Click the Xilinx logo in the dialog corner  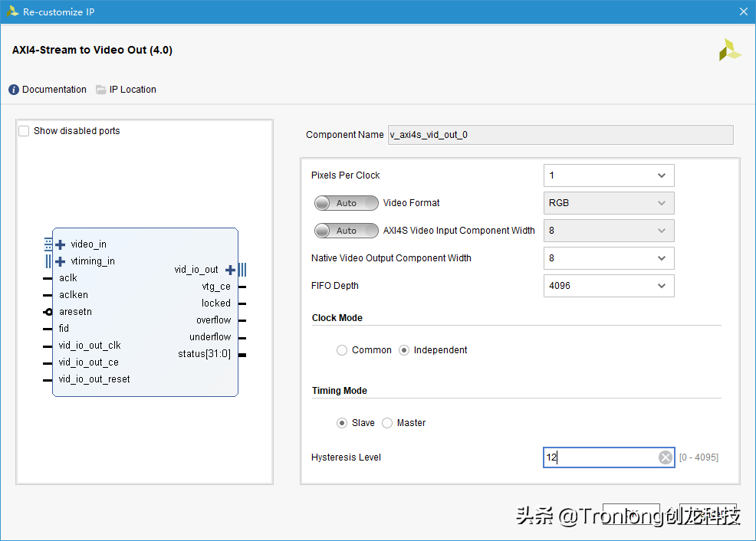click(x=729, y=49)
